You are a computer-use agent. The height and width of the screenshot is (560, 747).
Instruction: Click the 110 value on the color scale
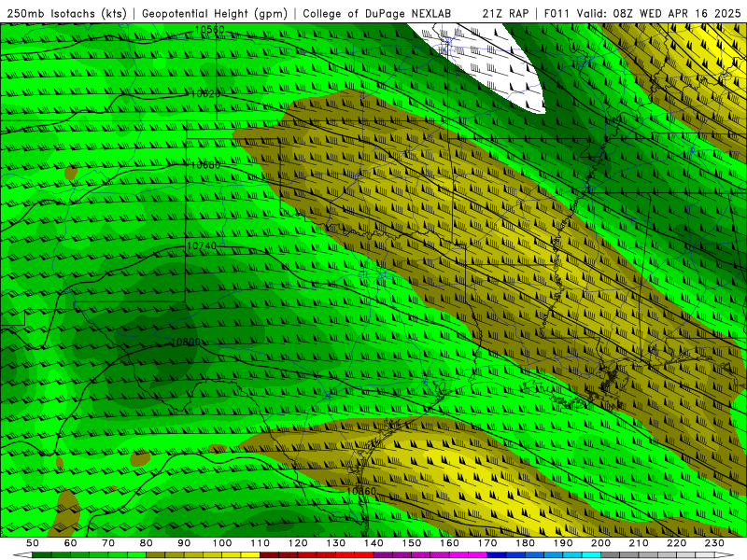click(261, 543)
